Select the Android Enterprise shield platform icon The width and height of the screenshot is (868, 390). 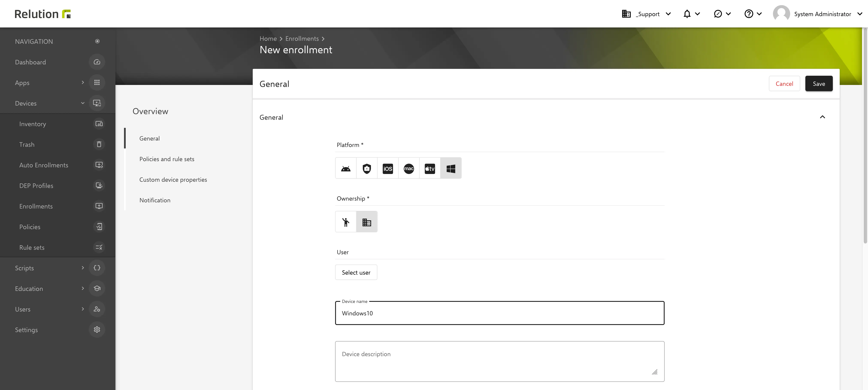coord(367,168)
